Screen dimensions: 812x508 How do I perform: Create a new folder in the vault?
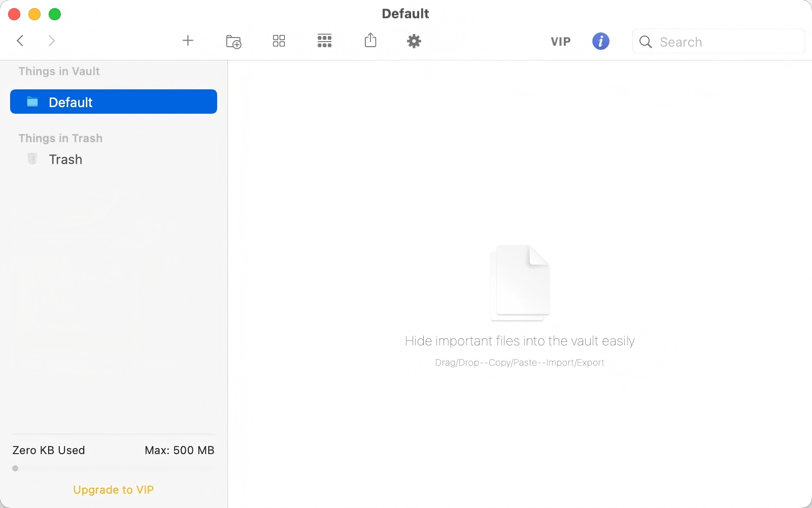(x=233, y=41)
